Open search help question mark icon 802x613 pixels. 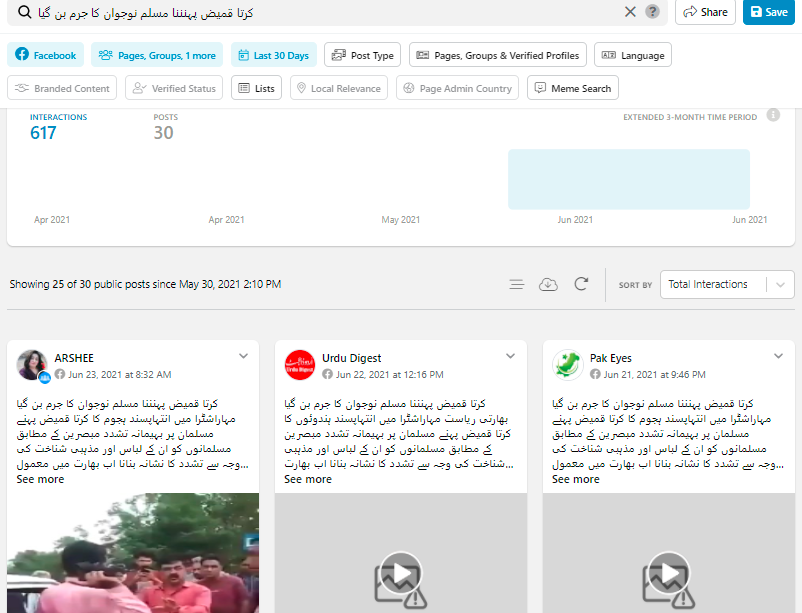click(653, 12)
